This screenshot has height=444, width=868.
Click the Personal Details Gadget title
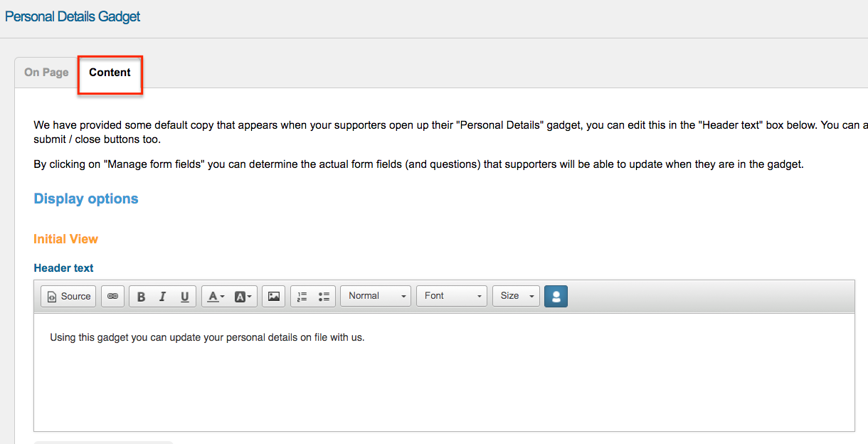tap(73, 16)
